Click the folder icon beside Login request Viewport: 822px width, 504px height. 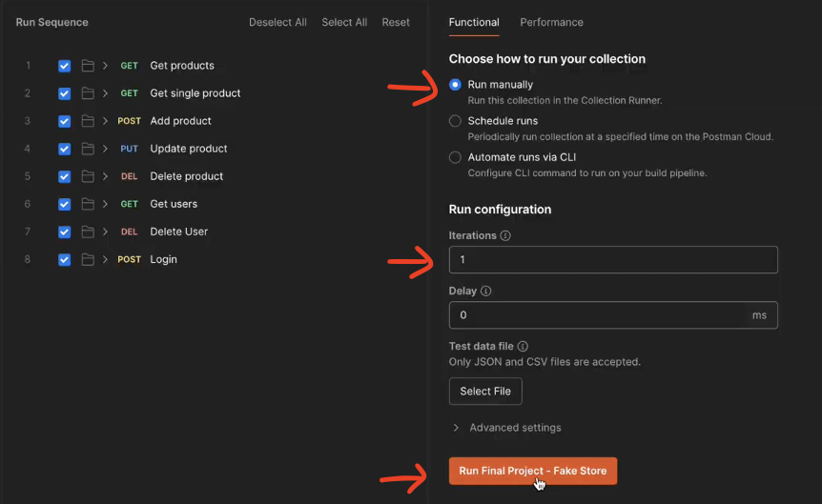point(88,259)
